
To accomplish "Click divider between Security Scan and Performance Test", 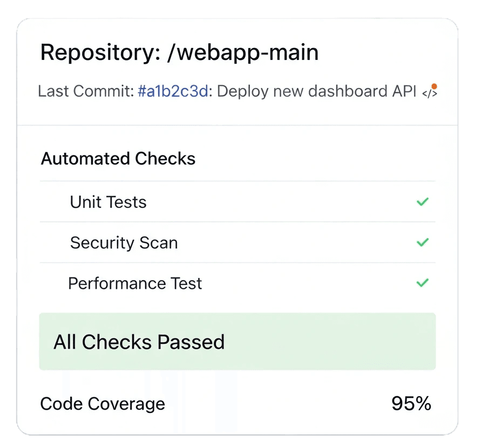I will (237, 262).
